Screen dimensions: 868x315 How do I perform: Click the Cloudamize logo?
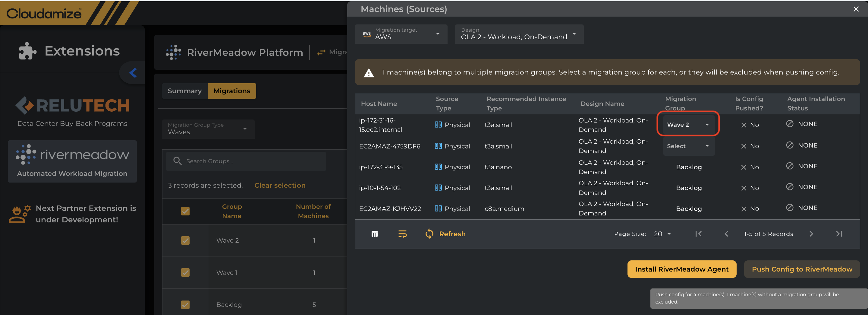click(44, 14)
